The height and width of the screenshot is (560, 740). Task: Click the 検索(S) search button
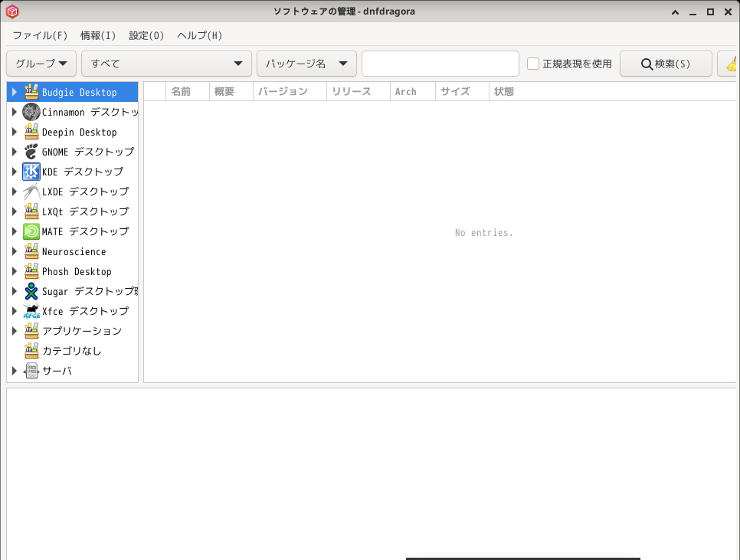pyautogui.click(x=666, y=64)
